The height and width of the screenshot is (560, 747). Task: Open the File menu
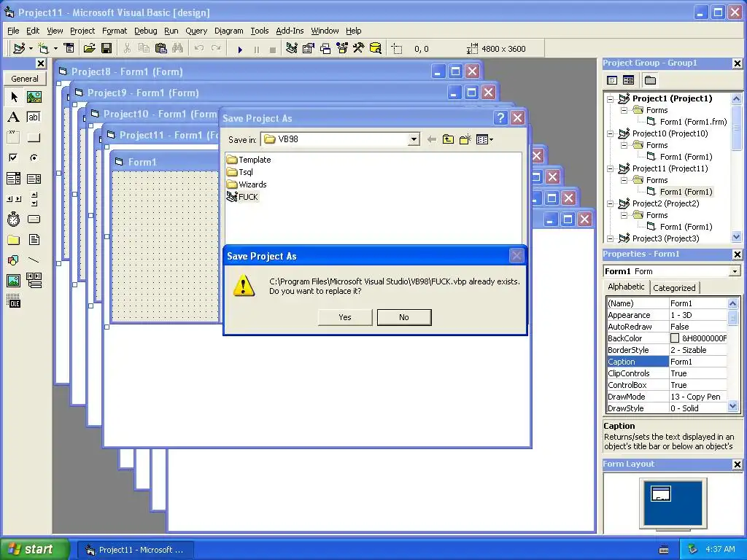pyautogui.click(x=13, y=31)
